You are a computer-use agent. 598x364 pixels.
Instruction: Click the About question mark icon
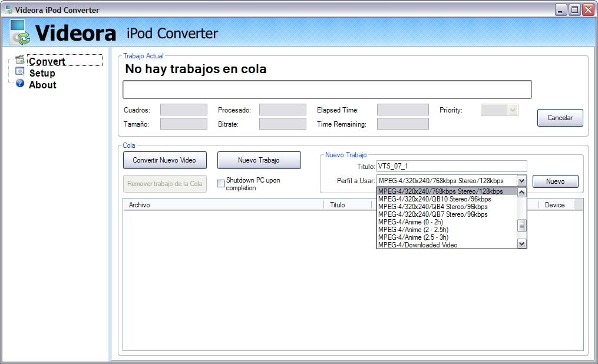pos(20,83)
